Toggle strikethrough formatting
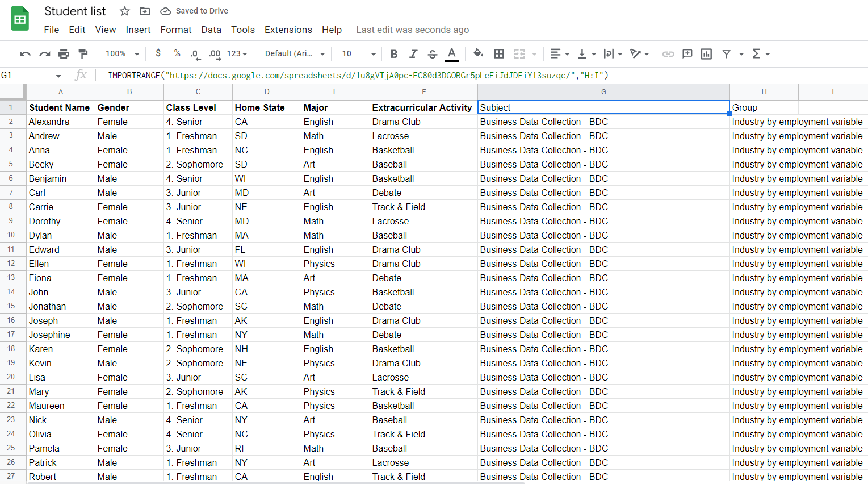Viewport: 868px width, 484px height. [x=432, y=53]
